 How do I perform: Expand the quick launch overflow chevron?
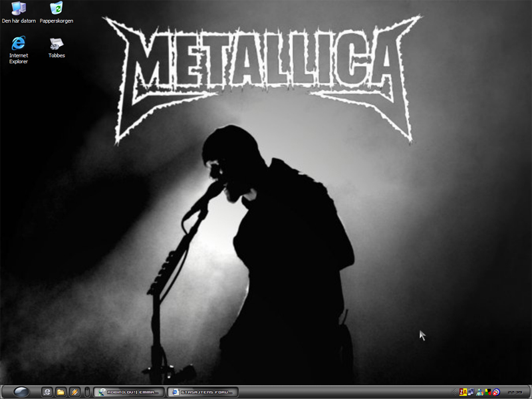87,392
